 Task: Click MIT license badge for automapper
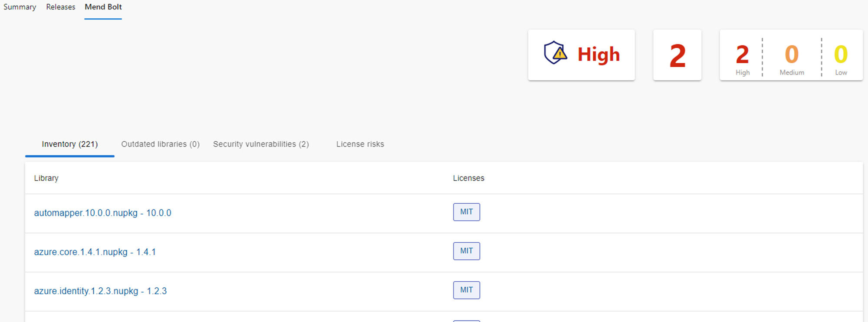(467, 212)
